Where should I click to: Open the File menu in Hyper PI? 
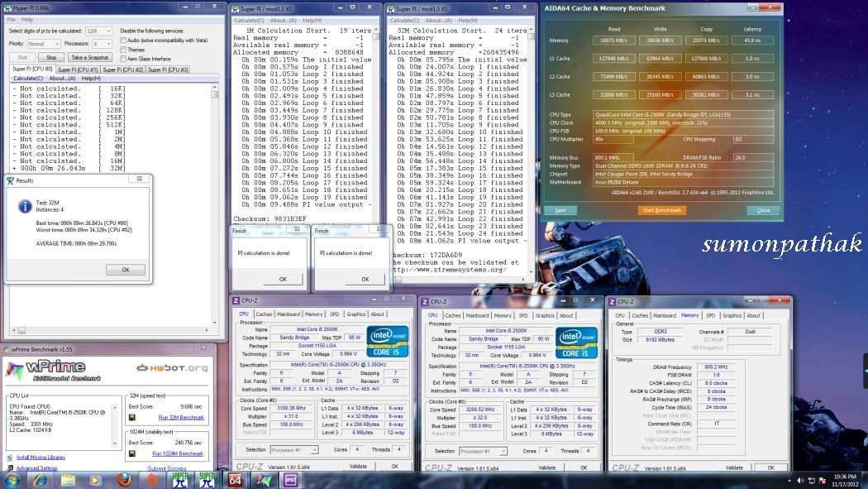tap(11, 19)
